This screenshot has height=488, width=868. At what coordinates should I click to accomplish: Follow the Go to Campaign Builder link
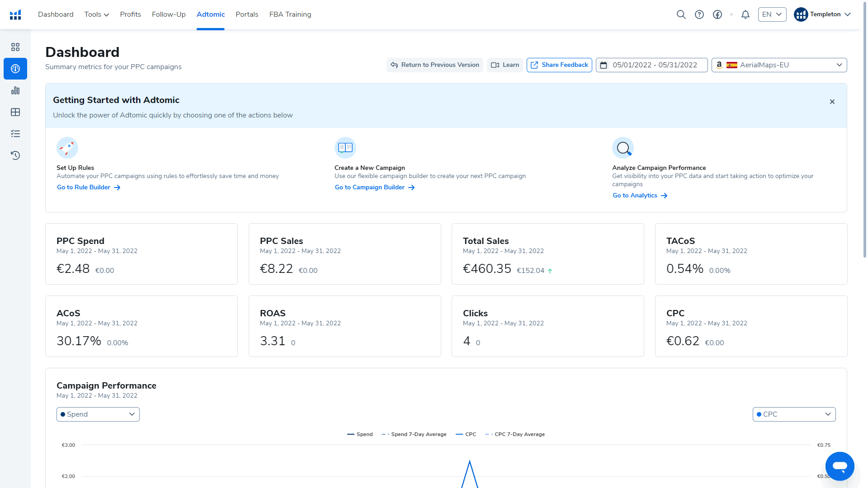click(x=375, y=188)
